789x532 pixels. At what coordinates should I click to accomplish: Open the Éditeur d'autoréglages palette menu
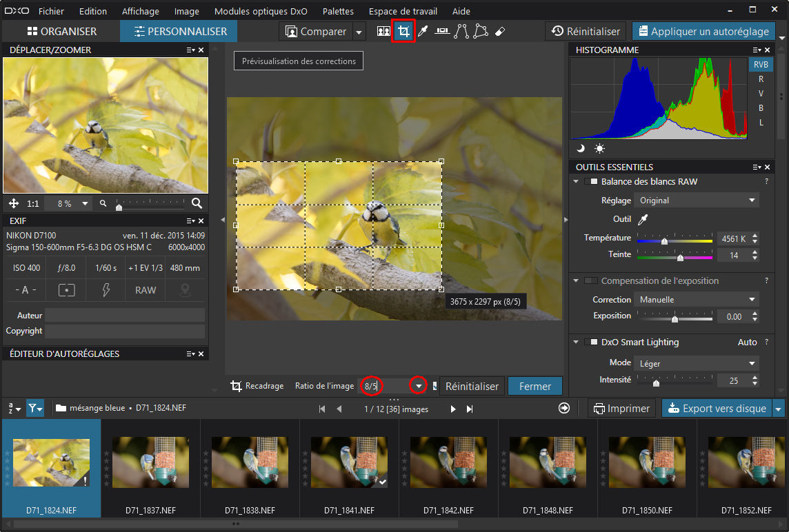[x=190, y=354]
